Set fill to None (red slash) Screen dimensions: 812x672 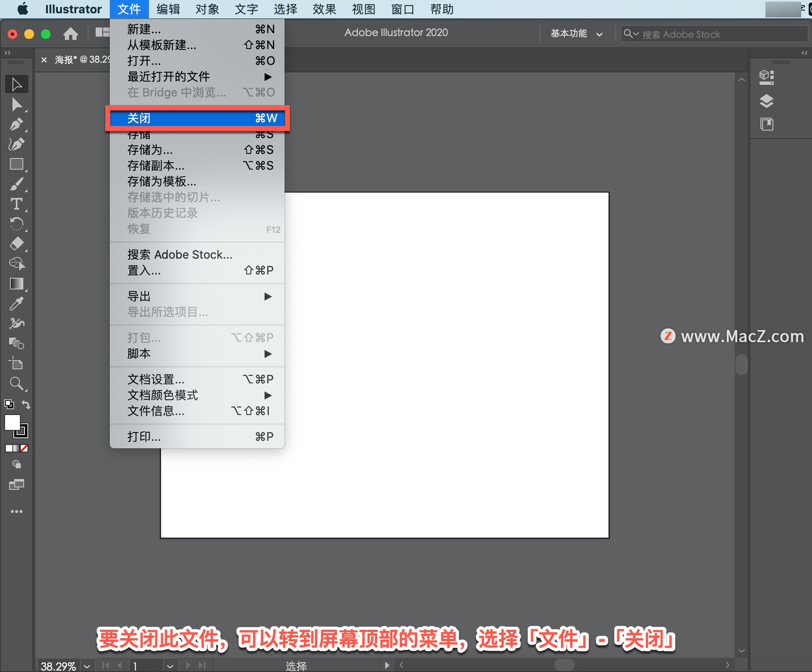pos(25,448)
